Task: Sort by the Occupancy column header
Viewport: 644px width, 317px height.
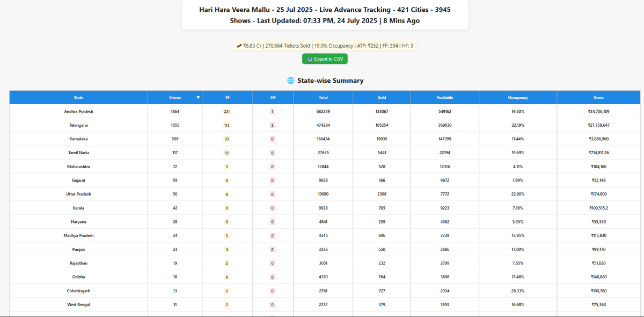Action: (518, 98)
